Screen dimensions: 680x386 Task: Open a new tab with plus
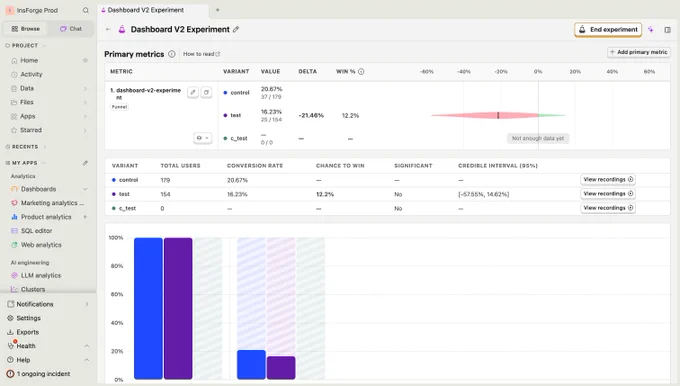pos(218,10)
